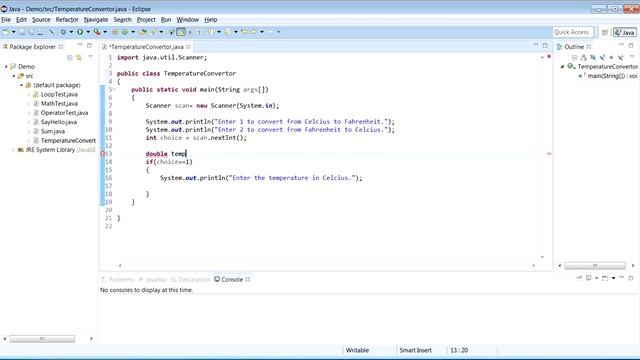The height and width of the screenshot is (360, 640).
Task: Open the File menu
Action: pos(6,20)
